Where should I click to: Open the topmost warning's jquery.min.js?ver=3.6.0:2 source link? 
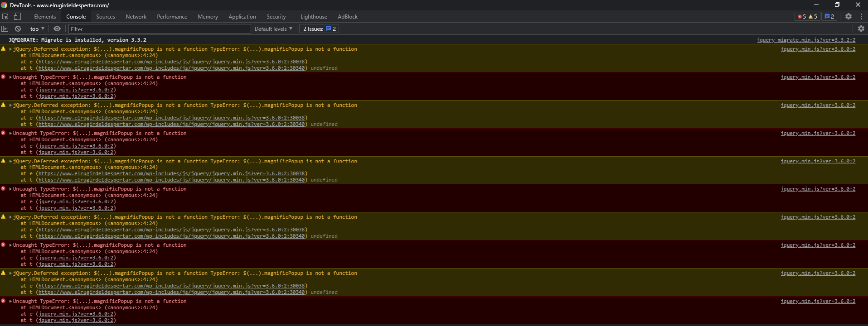pos(818,49)
